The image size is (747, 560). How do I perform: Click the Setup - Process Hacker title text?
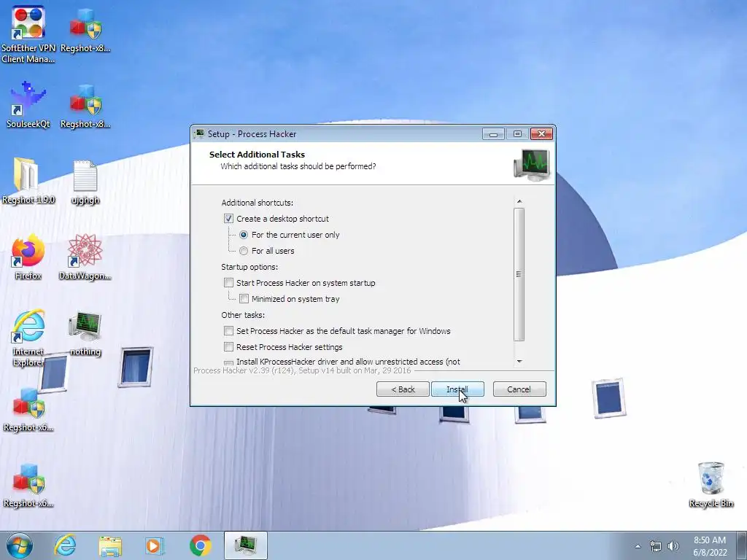252,134
